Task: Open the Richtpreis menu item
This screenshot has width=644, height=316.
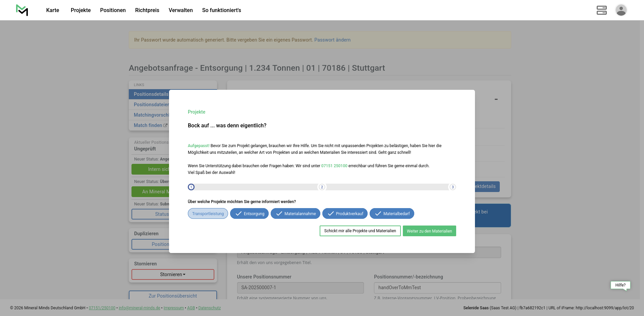Action: 147,10
